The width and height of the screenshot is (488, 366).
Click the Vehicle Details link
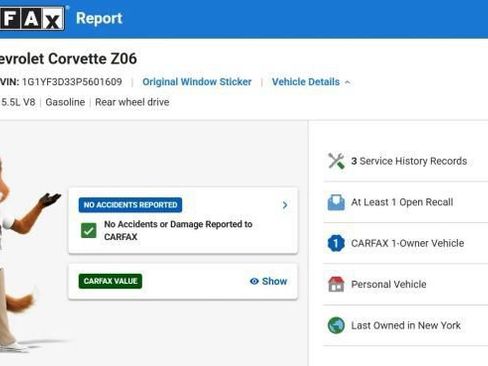click(306, 82)
